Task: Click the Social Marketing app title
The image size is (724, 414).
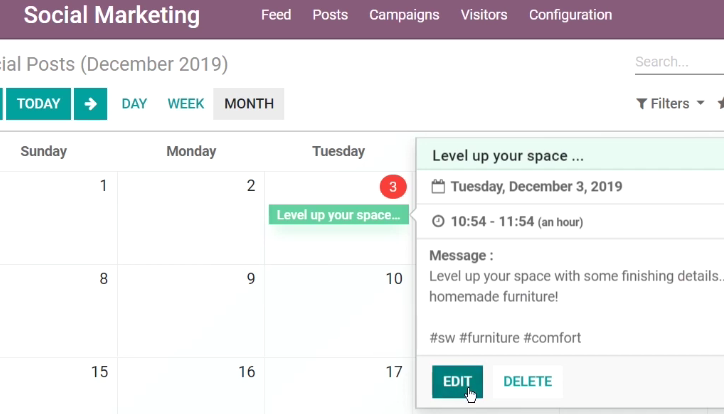Action: (x=112, y=15)
